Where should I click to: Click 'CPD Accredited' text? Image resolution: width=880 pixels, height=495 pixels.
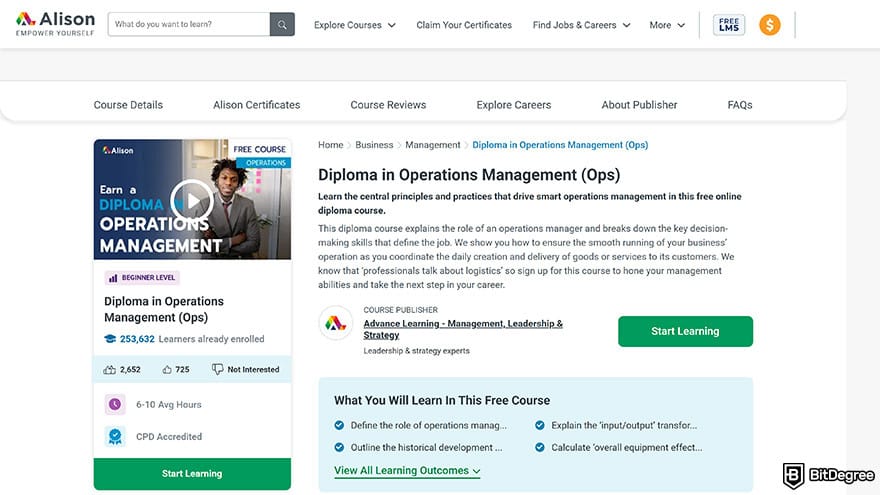[x=169, y=437]
